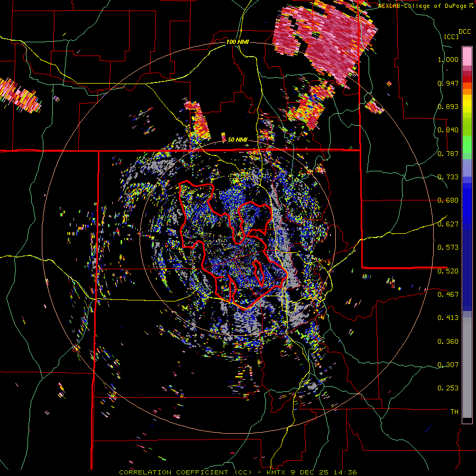
Task: Click the DCC product label
Action: coord(464,32)
